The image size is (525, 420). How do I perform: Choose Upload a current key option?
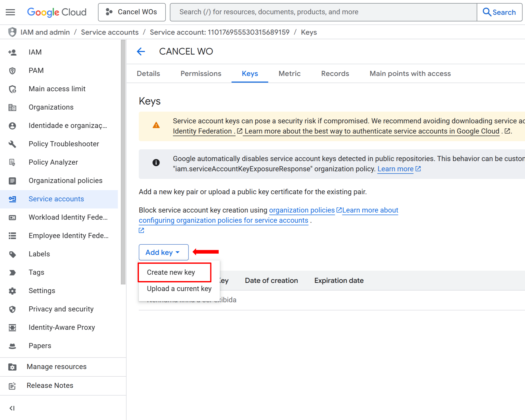coord(179,288)
